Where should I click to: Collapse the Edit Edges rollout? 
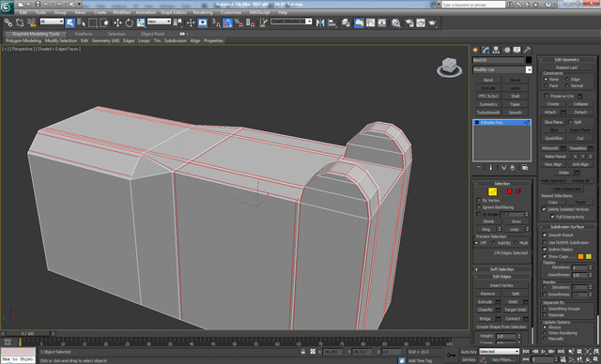coord(501,277)
